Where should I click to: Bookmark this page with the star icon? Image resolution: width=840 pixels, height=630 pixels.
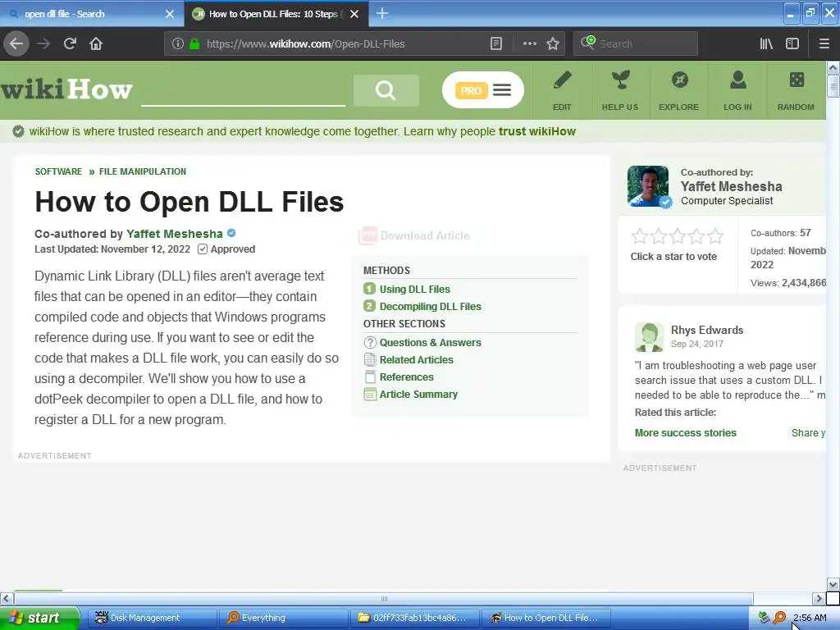tap(553, 44)
